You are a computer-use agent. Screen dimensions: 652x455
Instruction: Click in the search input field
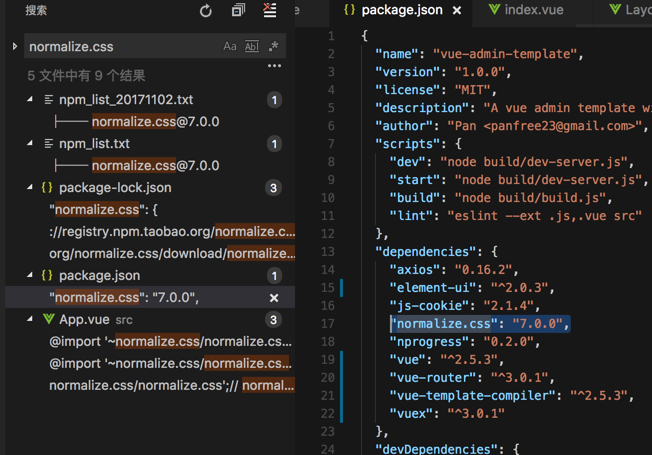pyautogui.click(x=120, y=47)
